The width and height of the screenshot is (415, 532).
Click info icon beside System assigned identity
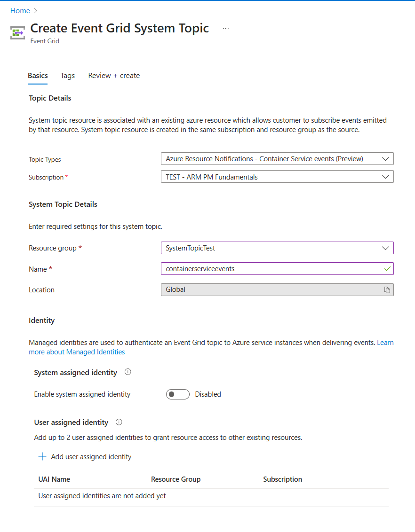(128, 372)
